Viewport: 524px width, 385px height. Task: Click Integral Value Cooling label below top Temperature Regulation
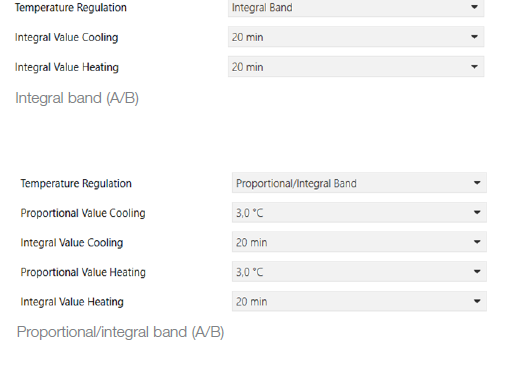click(67, 37)
